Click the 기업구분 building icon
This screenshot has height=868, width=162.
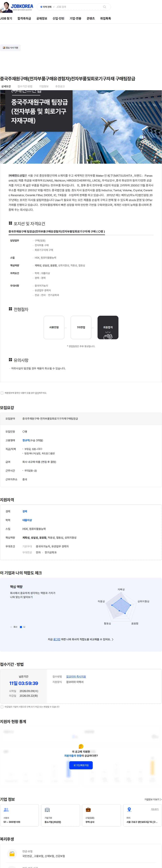[47, 810]
